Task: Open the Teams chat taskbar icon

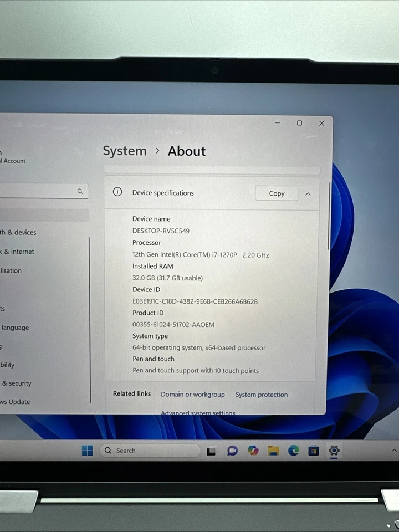Action: click(x=232, y=451)
